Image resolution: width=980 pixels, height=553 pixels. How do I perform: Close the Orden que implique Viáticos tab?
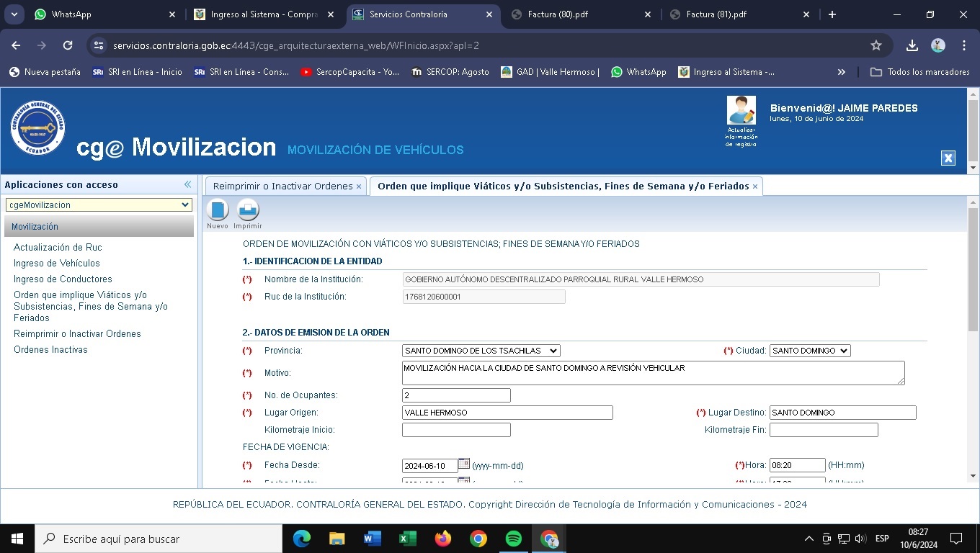pos(755,186)
